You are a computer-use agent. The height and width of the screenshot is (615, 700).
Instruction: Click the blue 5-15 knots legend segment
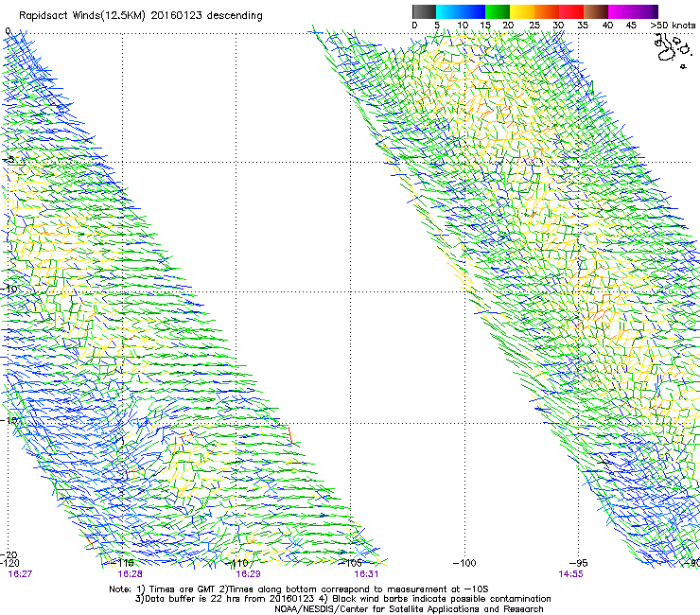tap(461, 11)
